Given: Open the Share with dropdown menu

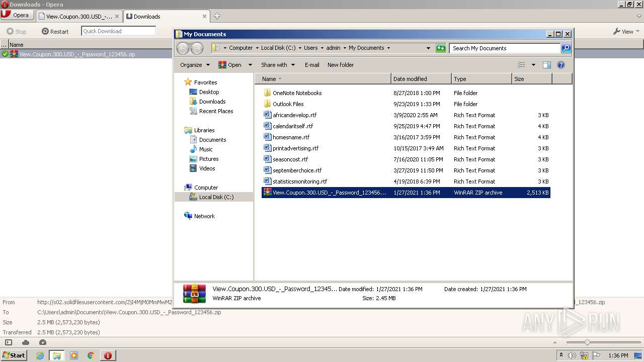Looking at the screenshot, I should 277,65.
